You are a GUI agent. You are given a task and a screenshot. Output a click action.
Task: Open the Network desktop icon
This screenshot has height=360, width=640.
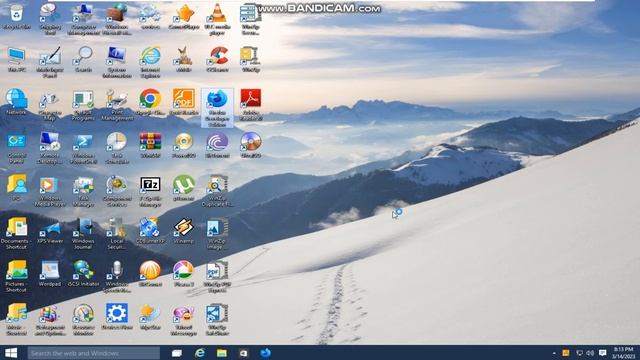(16, 102)
